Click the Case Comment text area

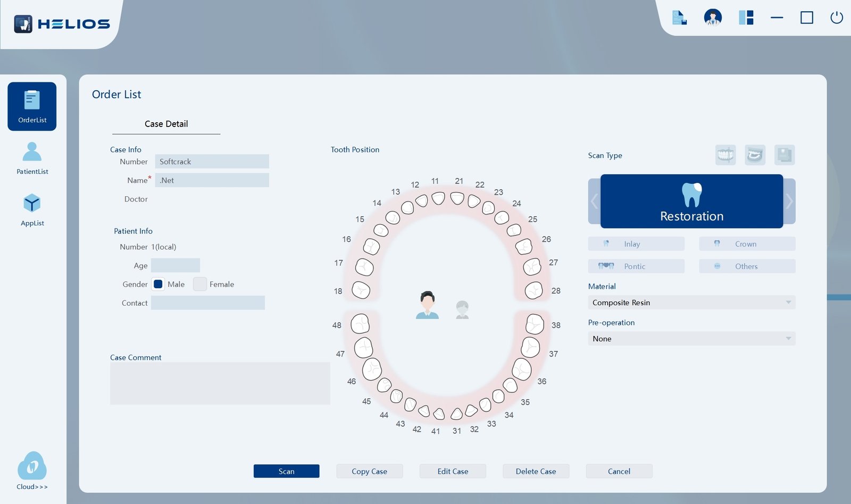click(220, 383)
